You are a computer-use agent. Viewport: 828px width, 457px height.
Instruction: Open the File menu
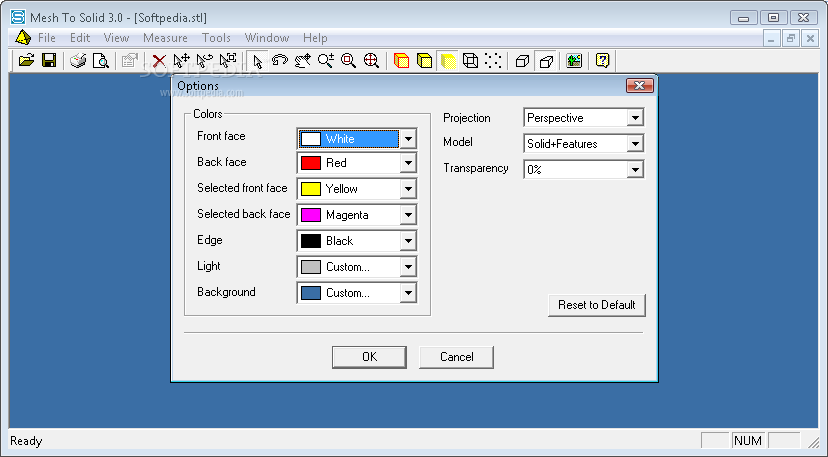(46, 38)
